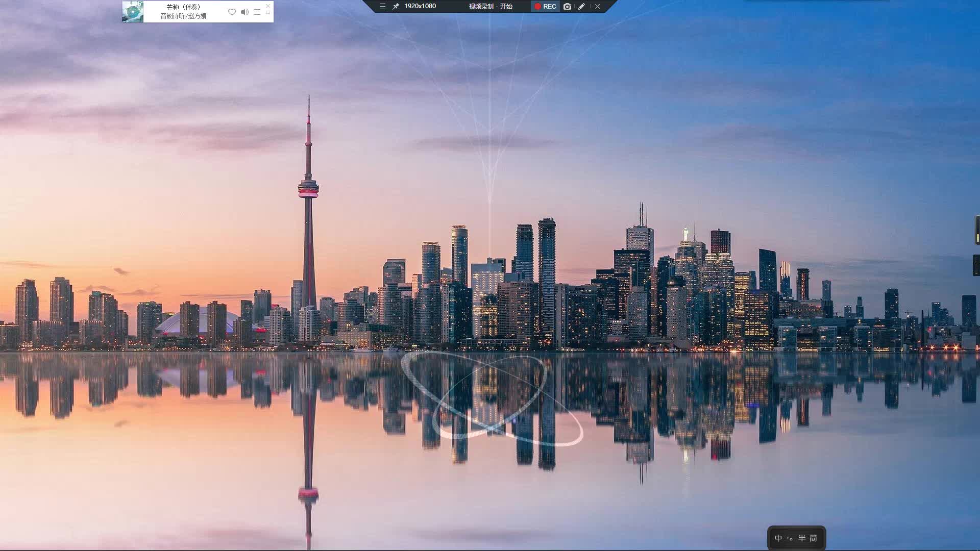The height and width of the screenshot is (551, 980).
Task: Close the music mini player widget
Action: point(268,6)
